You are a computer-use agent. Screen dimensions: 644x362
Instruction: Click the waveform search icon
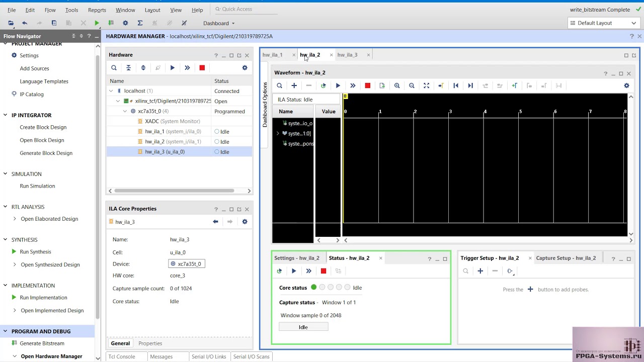point(279,85)
